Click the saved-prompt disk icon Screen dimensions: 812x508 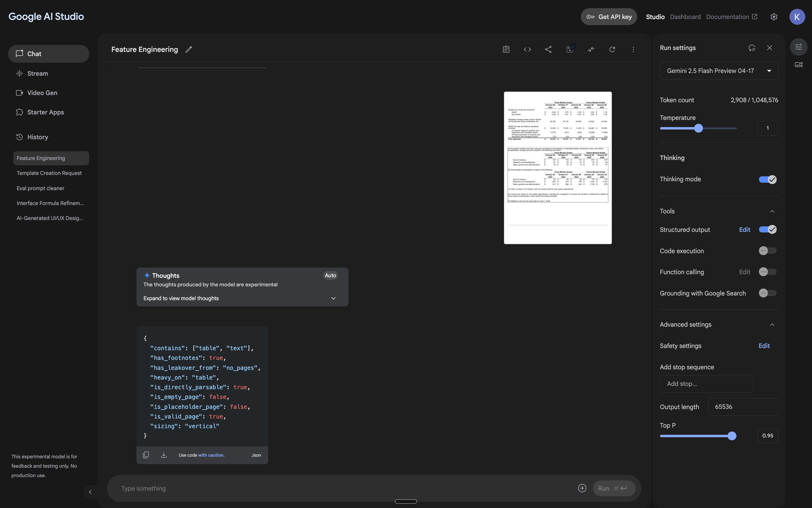pos(570,49)
